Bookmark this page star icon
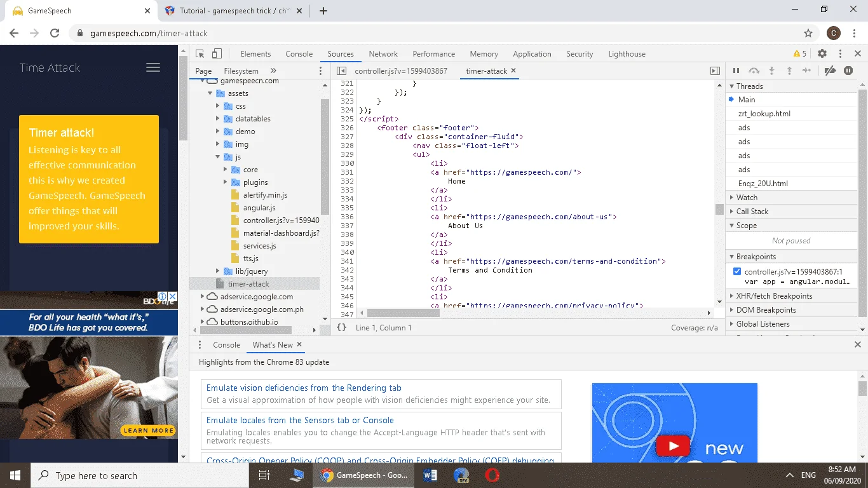This screenshot has height=488, width=868. coord(808,33)
